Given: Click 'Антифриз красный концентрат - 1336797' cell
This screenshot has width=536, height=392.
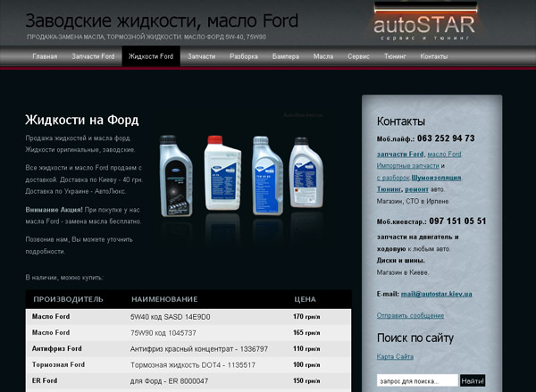Looking at the screenshot, I should [199, 349].
